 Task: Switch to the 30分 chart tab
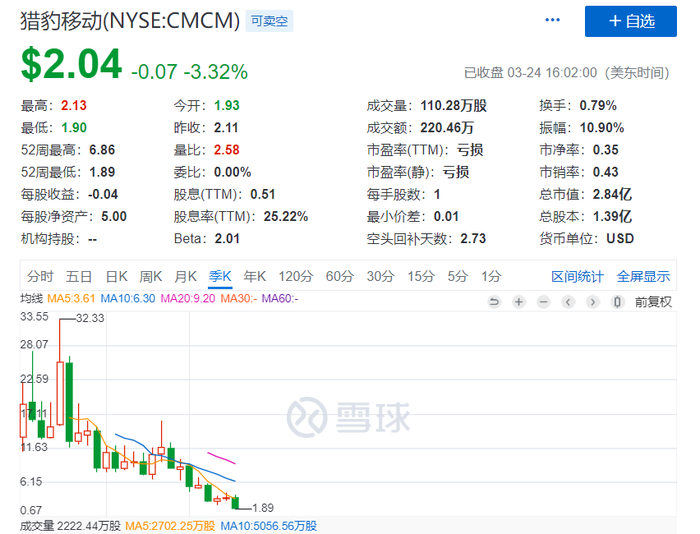tap(380, 276)
